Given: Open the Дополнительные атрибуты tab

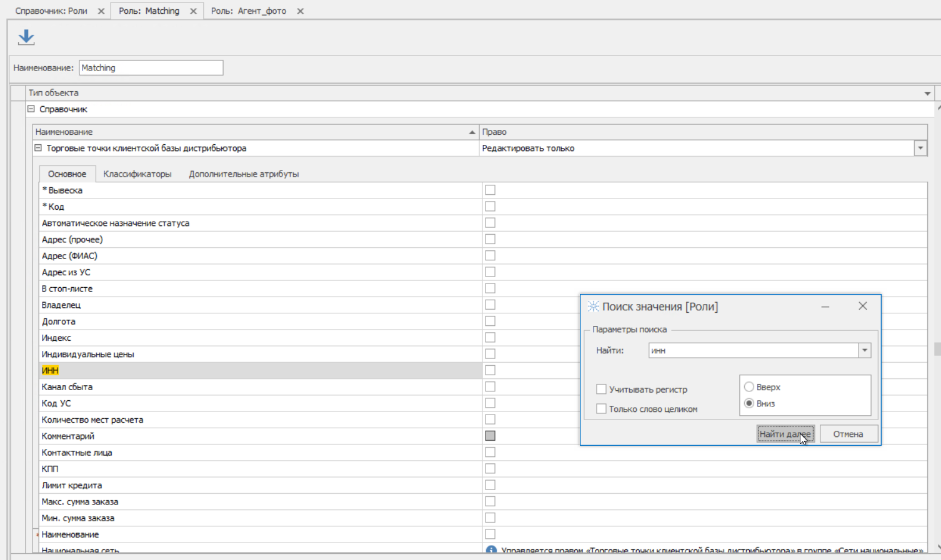Looking at the screenshot, I should (244, 174).
